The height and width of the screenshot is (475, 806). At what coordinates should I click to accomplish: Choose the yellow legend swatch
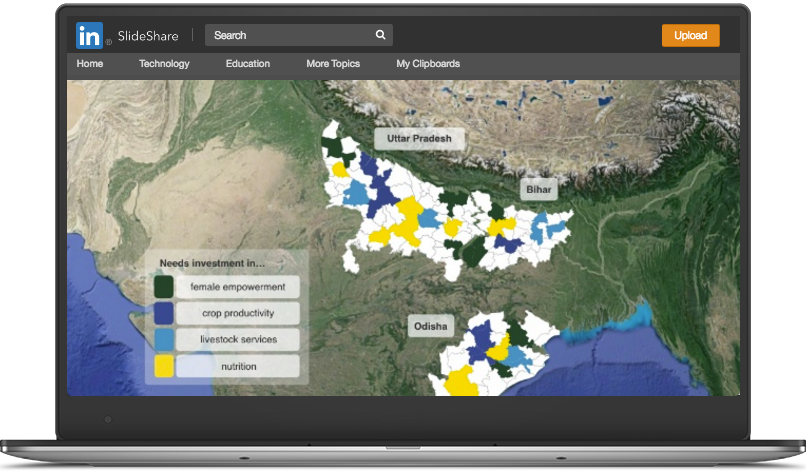[164, 366]
